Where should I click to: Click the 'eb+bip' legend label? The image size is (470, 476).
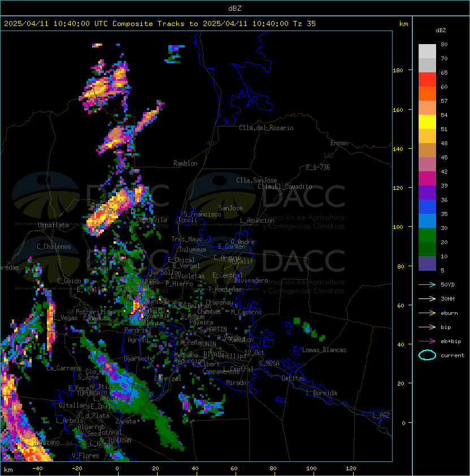[x=451, y=341]
